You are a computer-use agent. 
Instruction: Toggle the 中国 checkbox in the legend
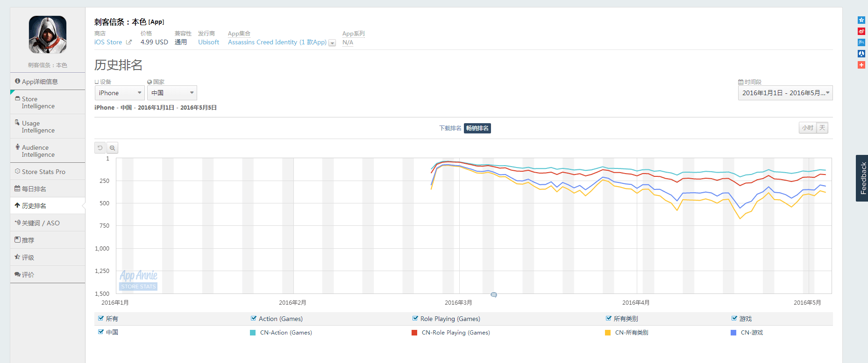101,332
